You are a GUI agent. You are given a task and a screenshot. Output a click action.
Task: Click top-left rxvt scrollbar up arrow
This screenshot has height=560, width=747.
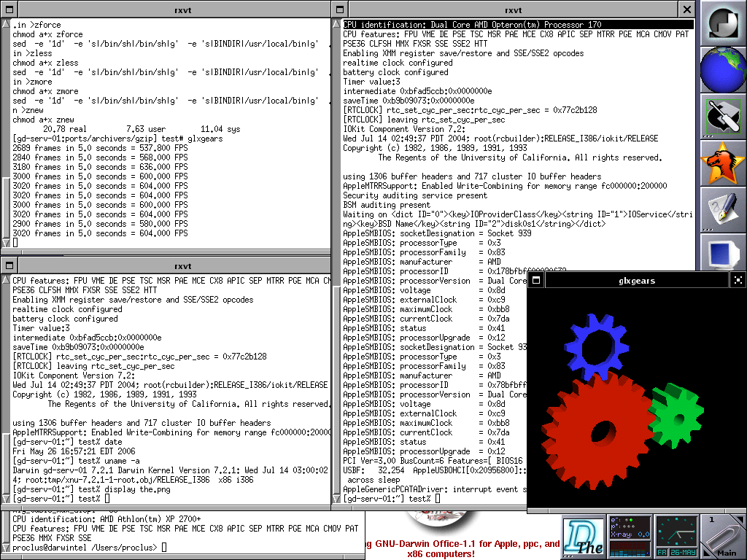(6, 23)
